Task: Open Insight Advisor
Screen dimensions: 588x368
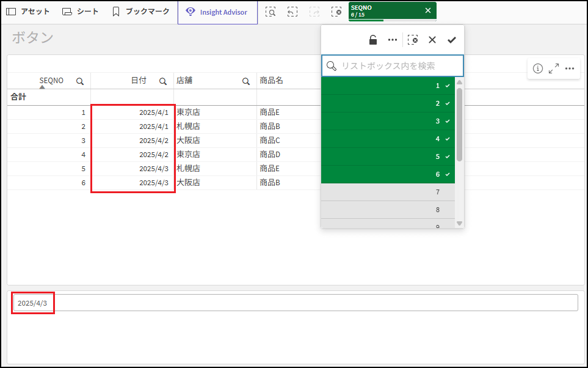Action: [217, 12]
